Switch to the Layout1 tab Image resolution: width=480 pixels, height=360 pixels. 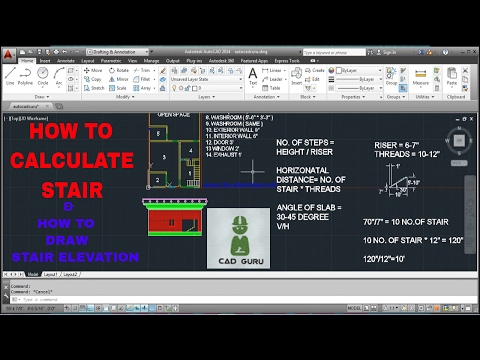[51, 274]
